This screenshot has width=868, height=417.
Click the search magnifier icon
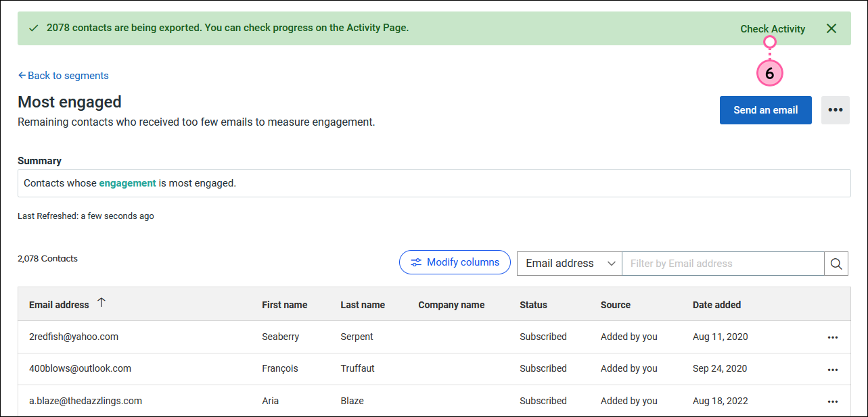tap(836, 264)
